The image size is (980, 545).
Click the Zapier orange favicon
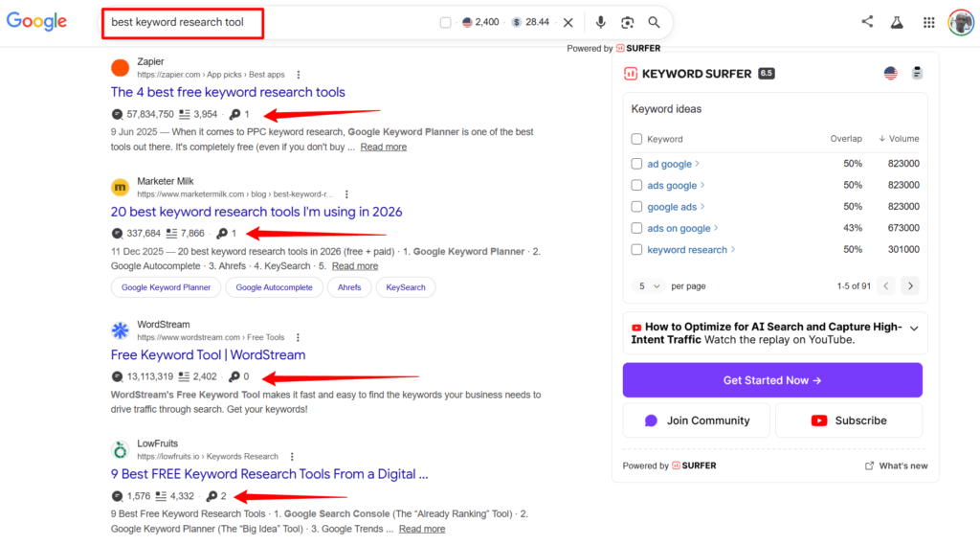[x=120, y=68]
